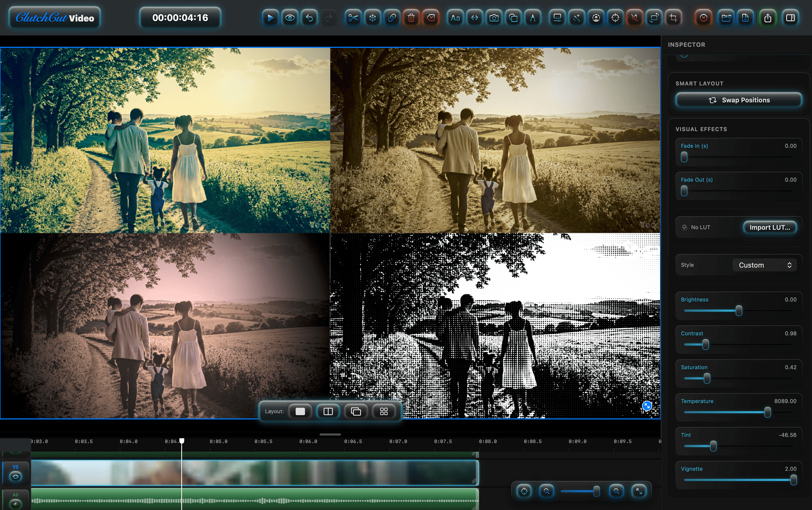Viewport: 812px width, 510px height.
Task: Apply magic wand auto-enhance tool
Action: tap(577, 18)
